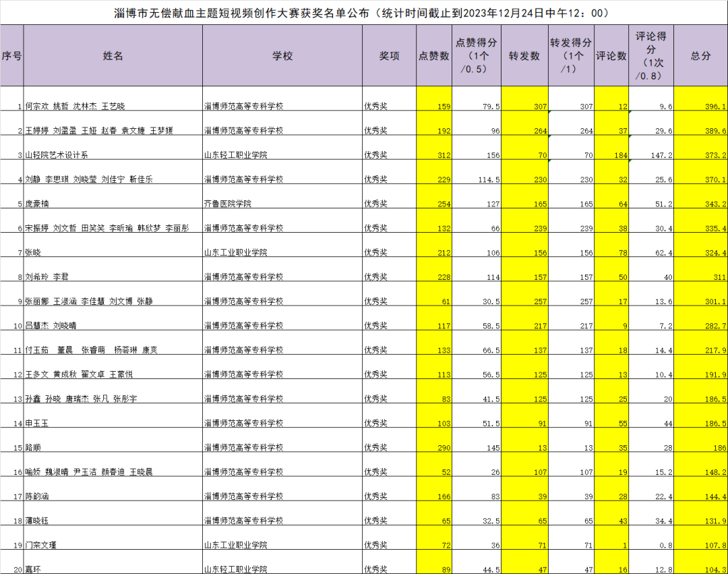Click the 山轻院艺术设计系 name cell

point(113,148)
